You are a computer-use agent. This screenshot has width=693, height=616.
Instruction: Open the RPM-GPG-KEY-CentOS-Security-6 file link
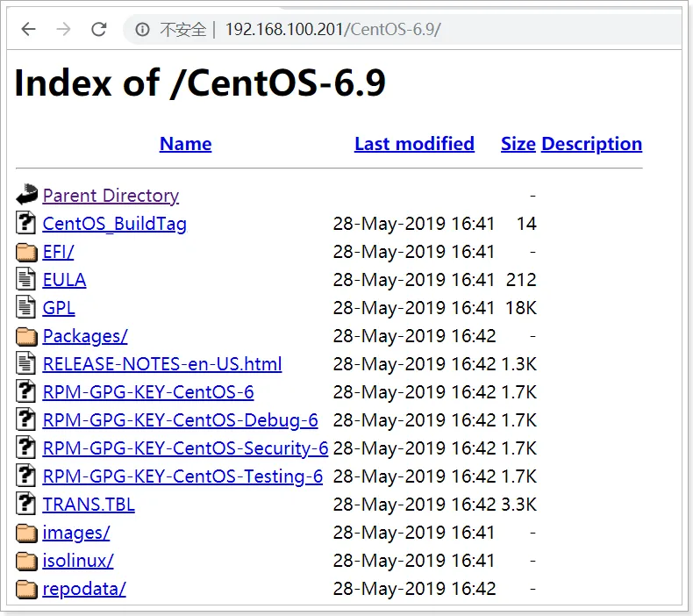pyautogui.click(x=185, y=448)
